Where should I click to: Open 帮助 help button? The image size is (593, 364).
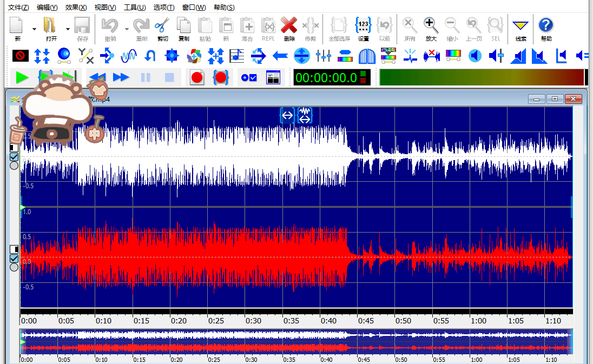coord(546,29)
